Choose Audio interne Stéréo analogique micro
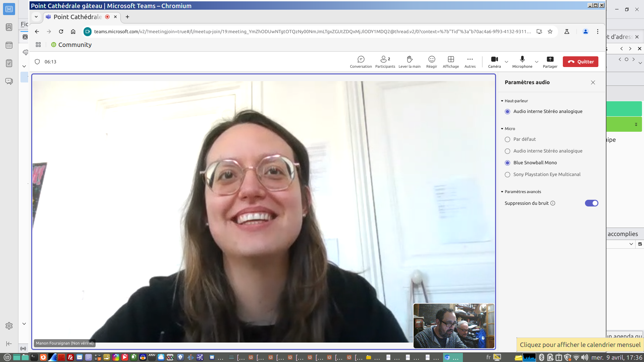 (x=507, y=151)
